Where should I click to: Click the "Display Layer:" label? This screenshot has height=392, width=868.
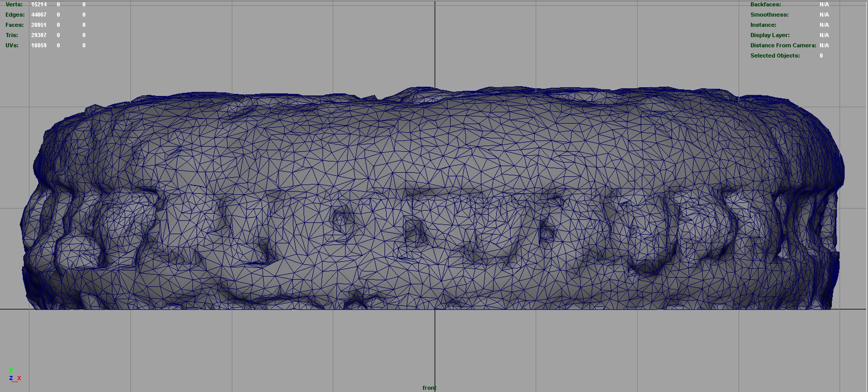pos(770,35)
